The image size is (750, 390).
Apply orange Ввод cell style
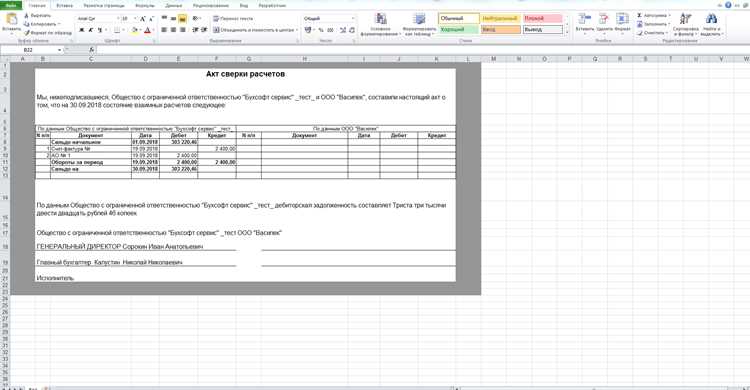(500, 30)
